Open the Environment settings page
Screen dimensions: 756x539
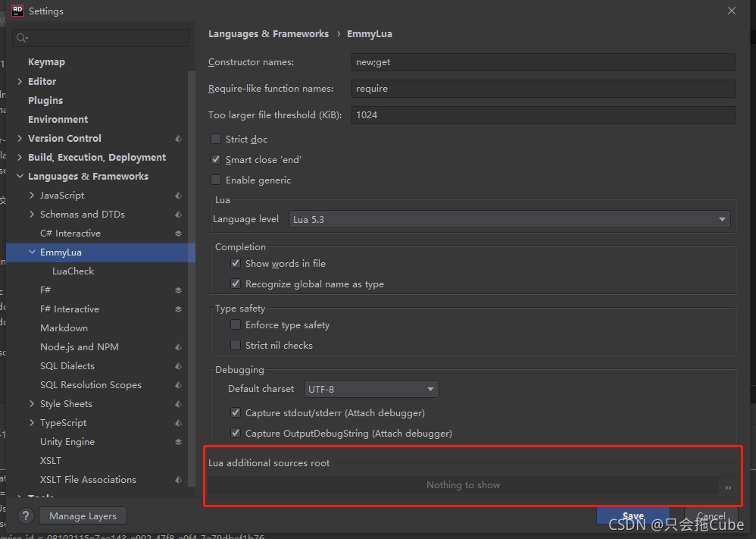coord(58,119)
